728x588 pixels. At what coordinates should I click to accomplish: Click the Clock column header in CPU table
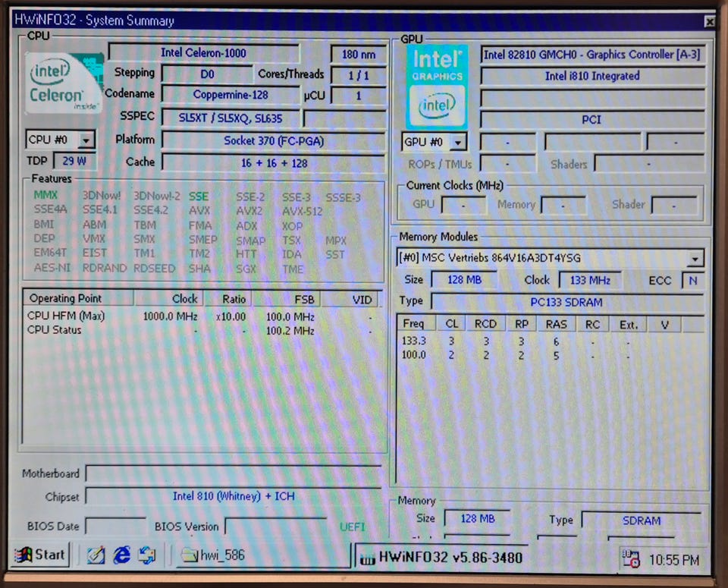(x=169, y=299)
